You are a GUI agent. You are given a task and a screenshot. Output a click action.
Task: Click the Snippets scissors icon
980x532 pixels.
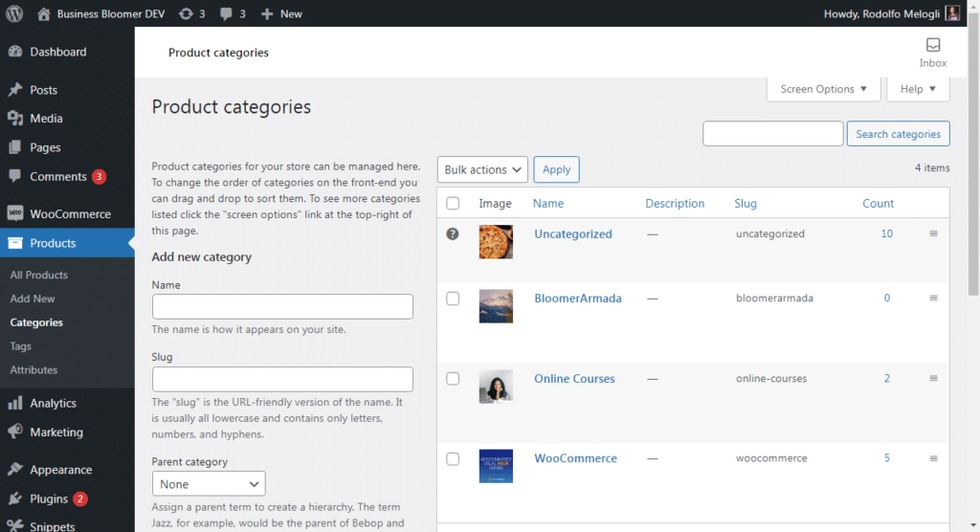click(15, 525)
